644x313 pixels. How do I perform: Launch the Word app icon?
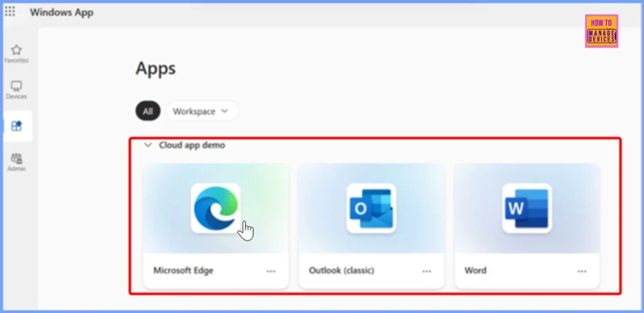point(527,208)
